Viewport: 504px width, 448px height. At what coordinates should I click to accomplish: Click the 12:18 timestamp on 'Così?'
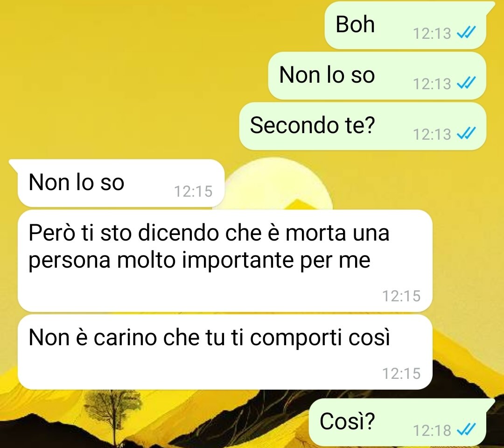point(432,430)
